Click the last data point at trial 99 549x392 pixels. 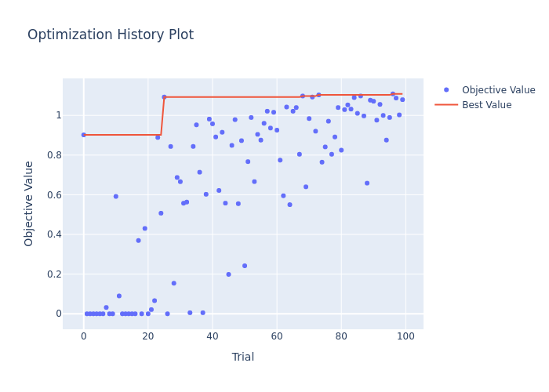pyautogui.click(x=402, y=100)
